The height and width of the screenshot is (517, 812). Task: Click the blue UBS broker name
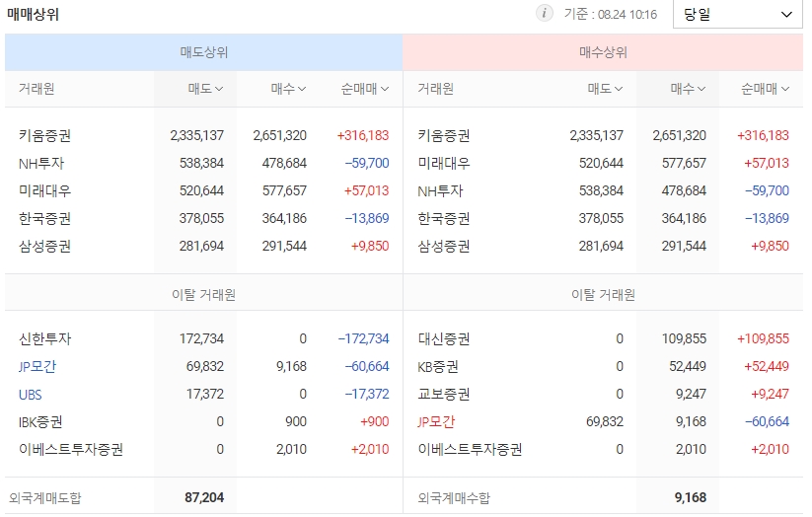(30, 395)
